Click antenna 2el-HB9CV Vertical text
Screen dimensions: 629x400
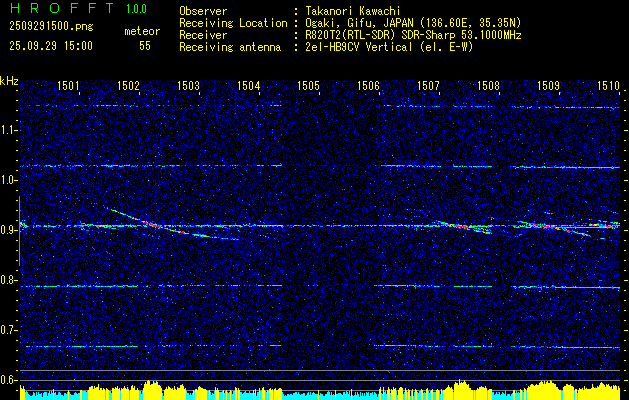(389, 47)
